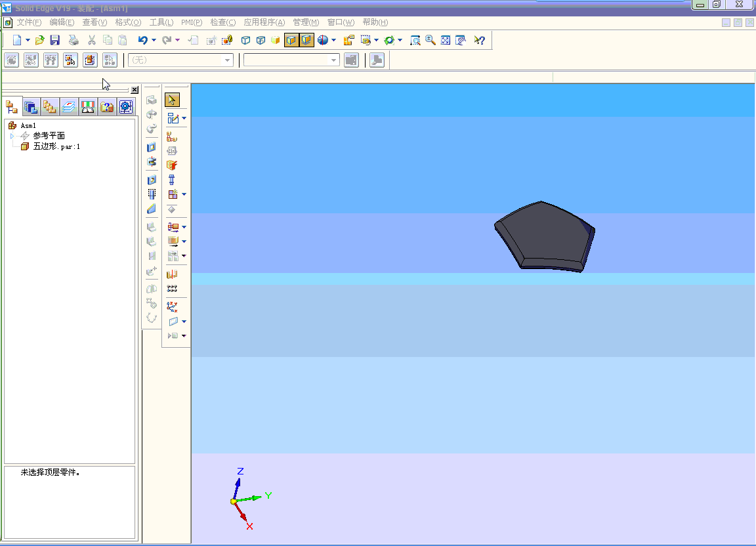This screenshot has height=546, width=756.
Task: Open the Parts Library icon dropdown arrow
Action: click(184, 118)
